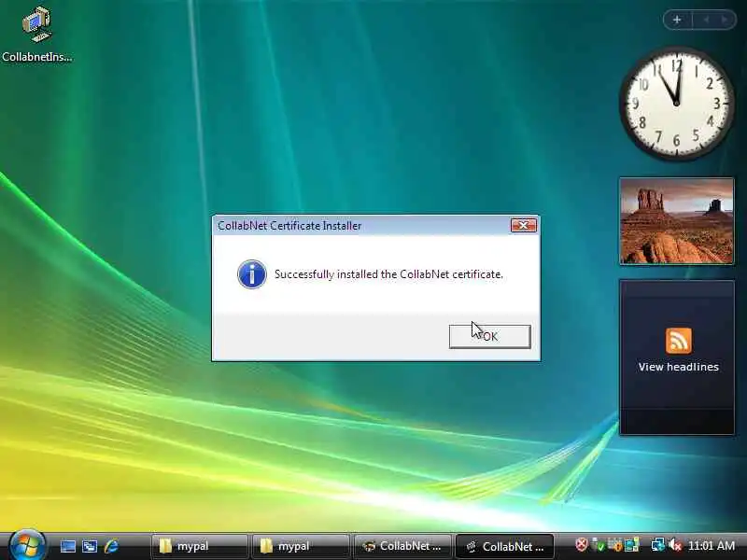This screenshot has height=560, width=747.
Task: Click the 'View headlines' link
Action: tap(679, 367)
